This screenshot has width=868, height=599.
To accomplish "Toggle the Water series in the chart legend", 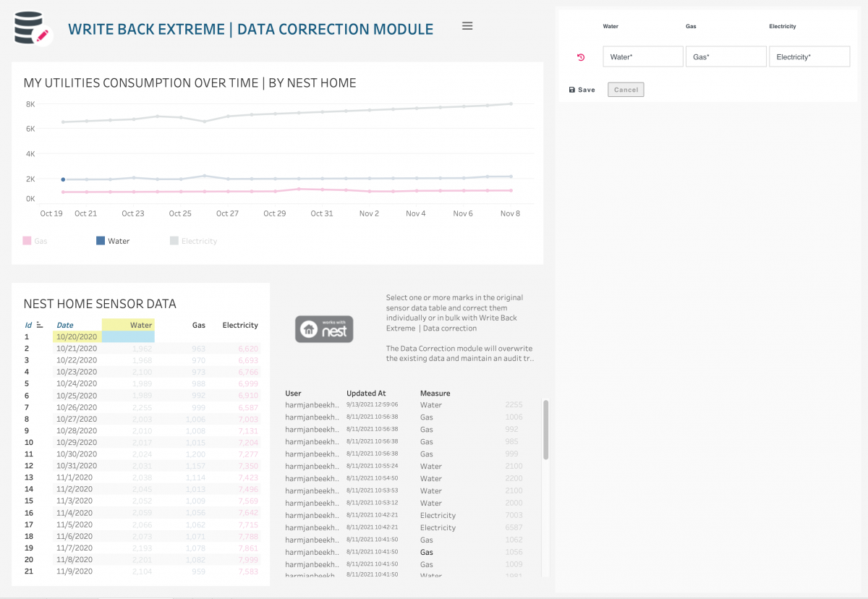I will (115, 240).
